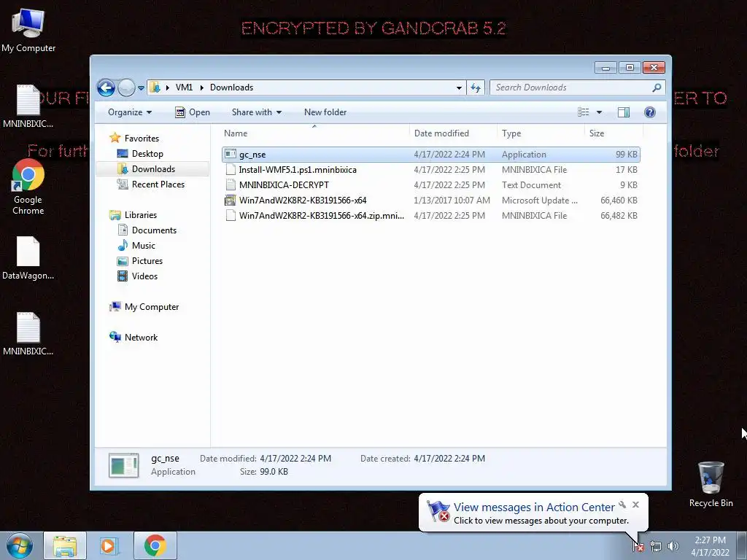Open the taskbar clock showing 2:27 PM

[710, 546]
